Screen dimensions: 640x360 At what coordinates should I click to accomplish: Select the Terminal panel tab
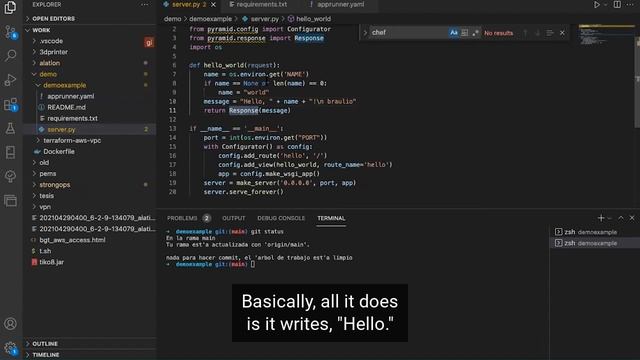click(331, 218)
